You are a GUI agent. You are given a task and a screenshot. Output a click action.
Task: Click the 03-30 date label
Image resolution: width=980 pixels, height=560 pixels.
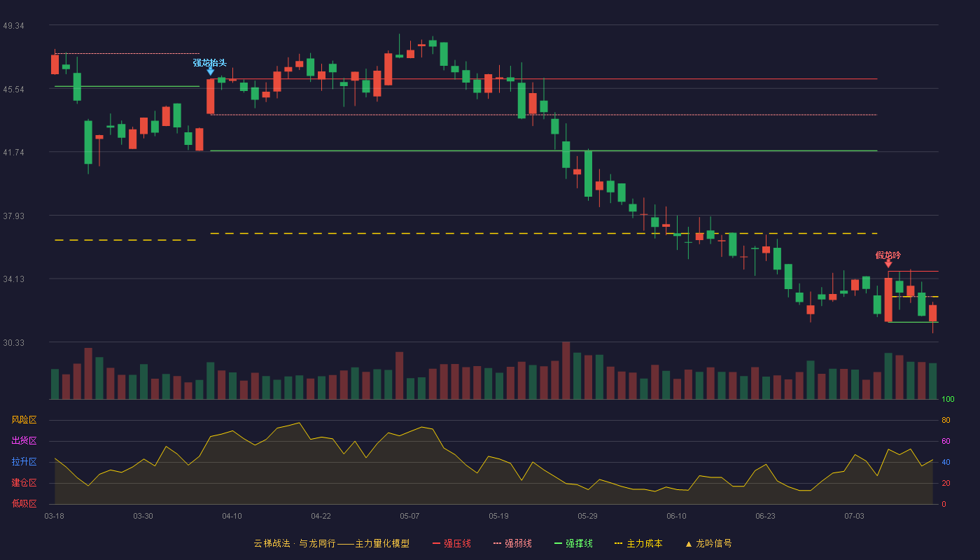pyautogui.click(x=143, y=516)
